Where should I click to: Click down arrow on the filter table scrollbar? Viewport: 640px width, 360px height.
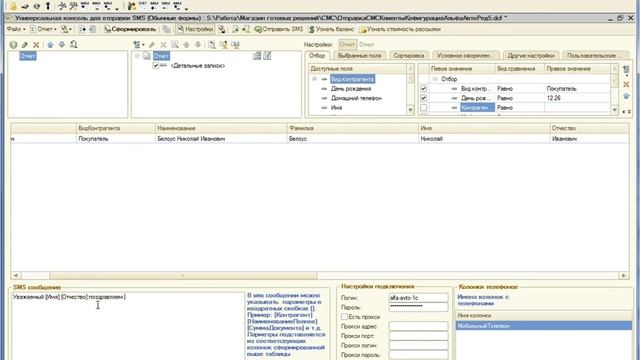click(614, 110)
